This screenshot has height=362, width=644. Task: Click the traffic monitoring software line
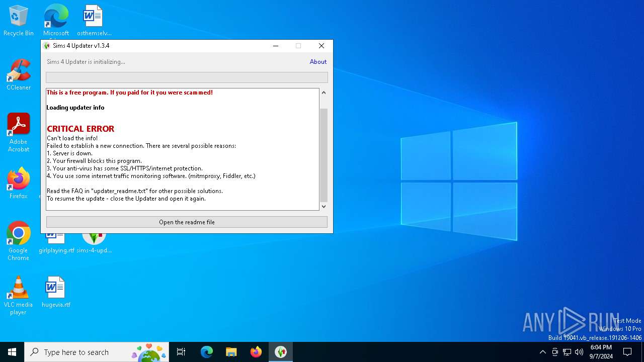[x=151, y=176]
